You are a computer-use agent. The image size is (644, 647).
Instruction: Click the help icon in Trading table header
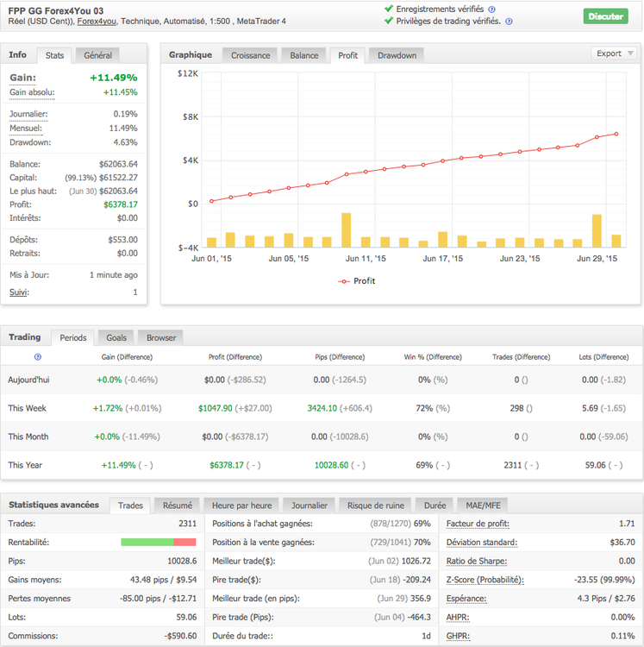37,356
